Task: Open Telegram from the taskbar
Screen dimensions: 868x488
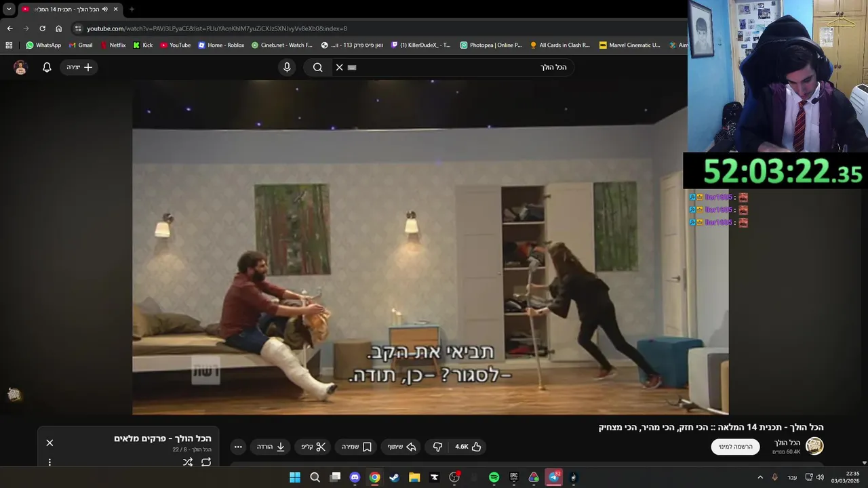Action: pos(554,477)
